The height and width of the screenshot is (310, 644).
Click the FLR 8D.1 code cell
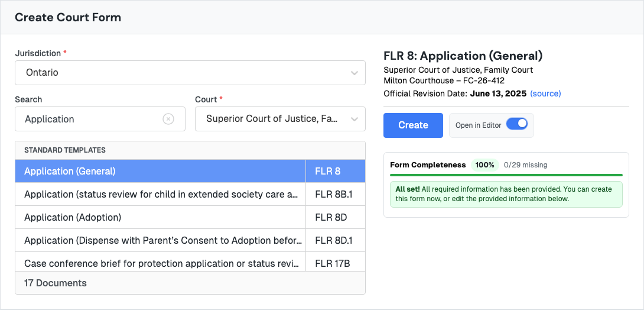pyautogui.click(x=336, y=240)
